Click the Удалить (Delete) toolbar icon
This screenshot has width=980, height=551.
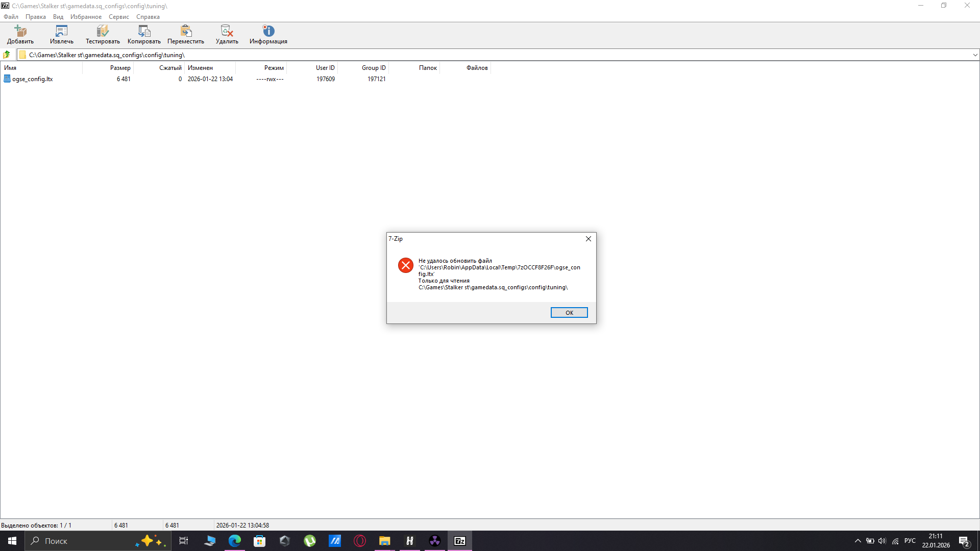[x=227, y=31]
